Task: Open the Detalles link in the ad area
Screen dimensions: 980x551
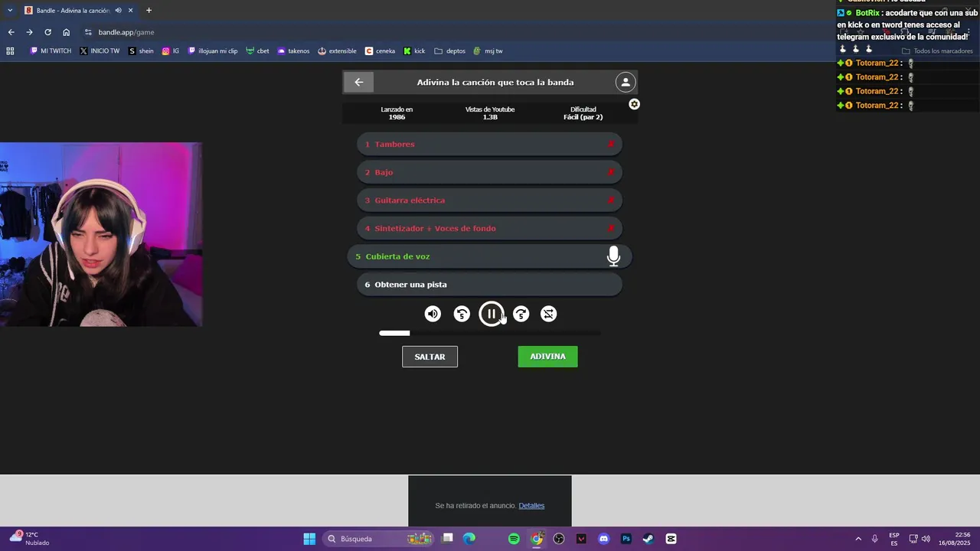Action: point(531,506)
